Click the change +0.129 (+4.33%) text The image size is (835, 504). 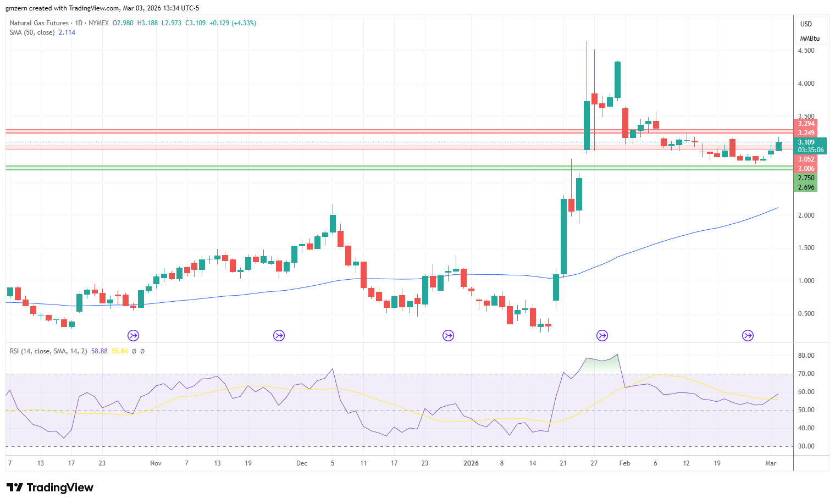tap(233, 23)
